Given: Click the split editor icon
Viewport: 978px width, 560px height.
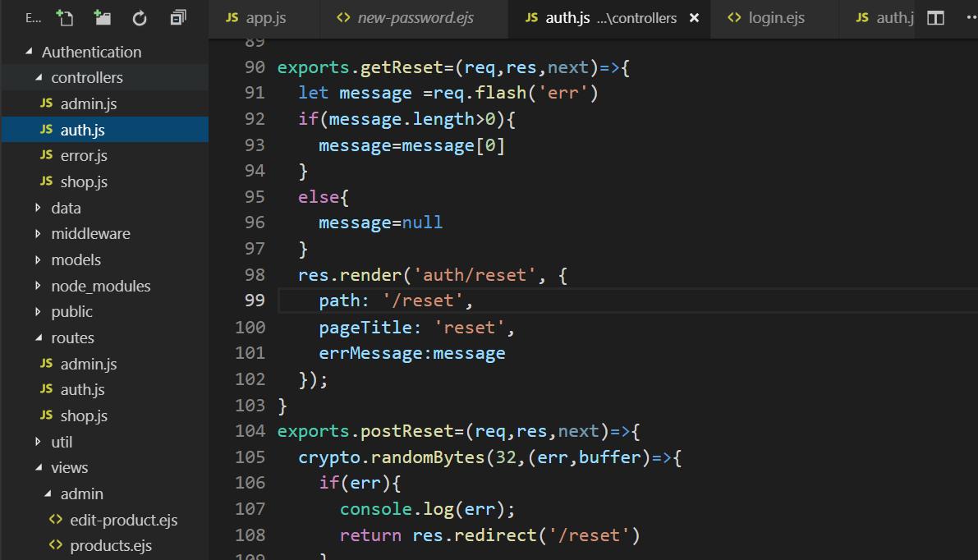Looking at the screenshot, I should coord(935,18).
